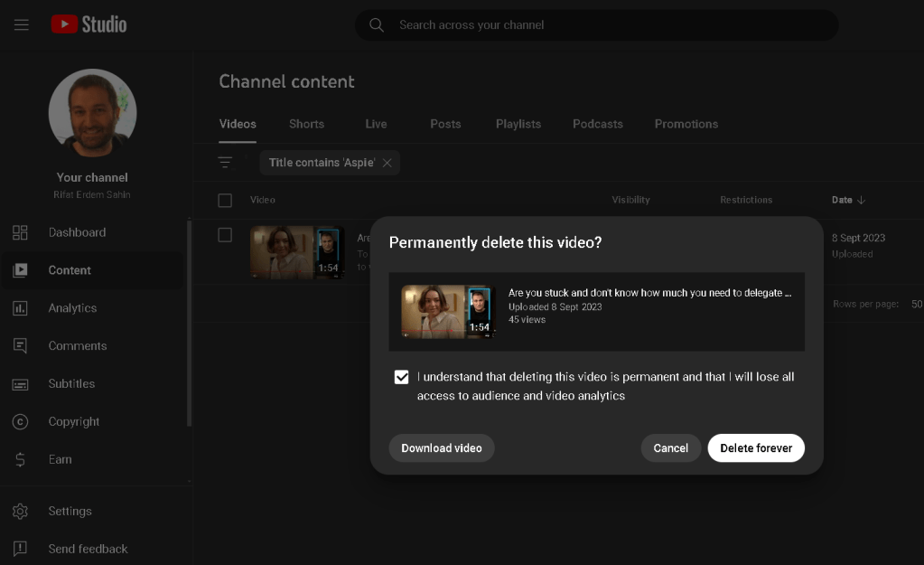The width and height of the screenshot is (924, 565).
Task: Open Copyright from the sidebar
Action: tap(74, 421)
